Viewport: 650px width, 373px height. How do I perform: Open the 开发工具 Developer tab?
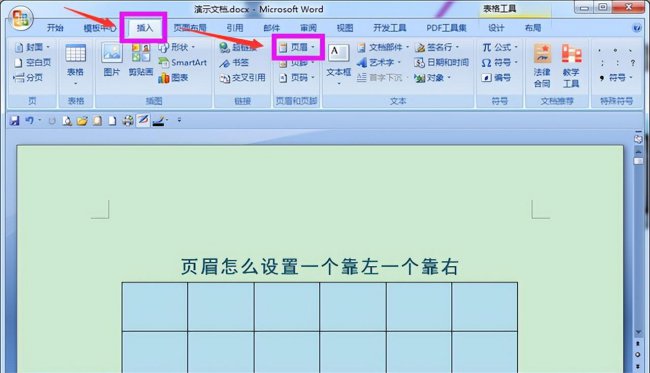coord(389,28)
